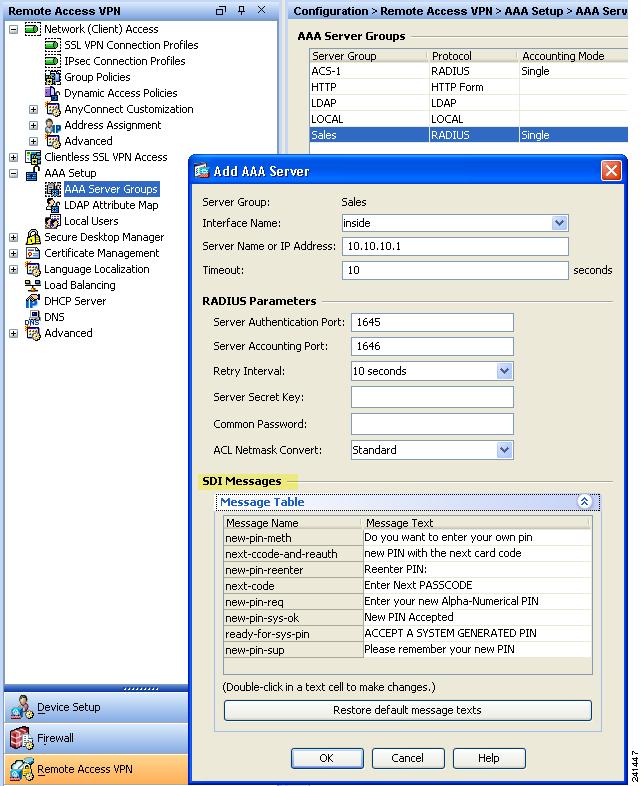Click OK in Add AAA Server dialog
This screenshot has height=786, width=641.
click(327, 758)
